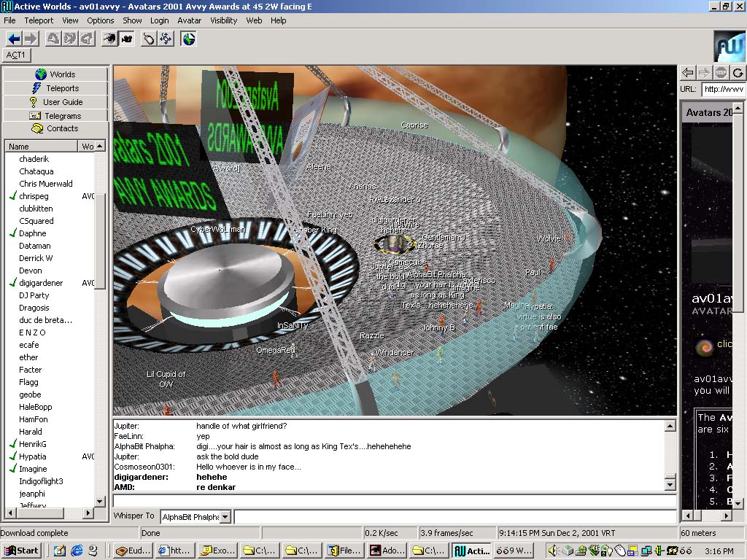747x560 pixels.
Task: Click the blue back arrow in main toolbar
Action: [x=14, y=39]
